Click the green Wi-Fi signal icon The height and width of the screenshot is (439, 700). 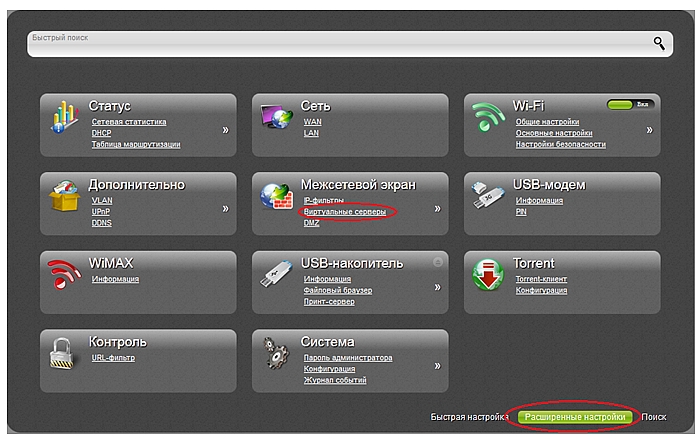pos(488,119)
